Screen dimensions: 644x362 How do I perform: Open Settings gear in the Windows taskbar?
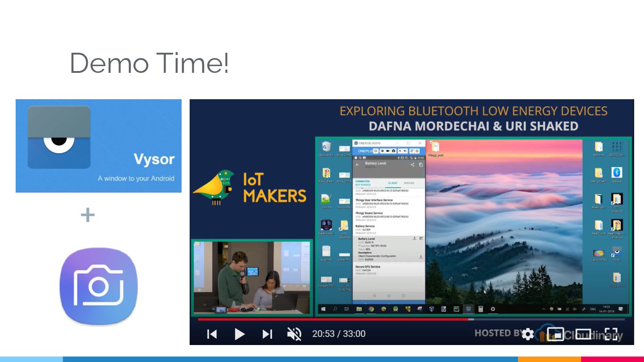(493, 309)
